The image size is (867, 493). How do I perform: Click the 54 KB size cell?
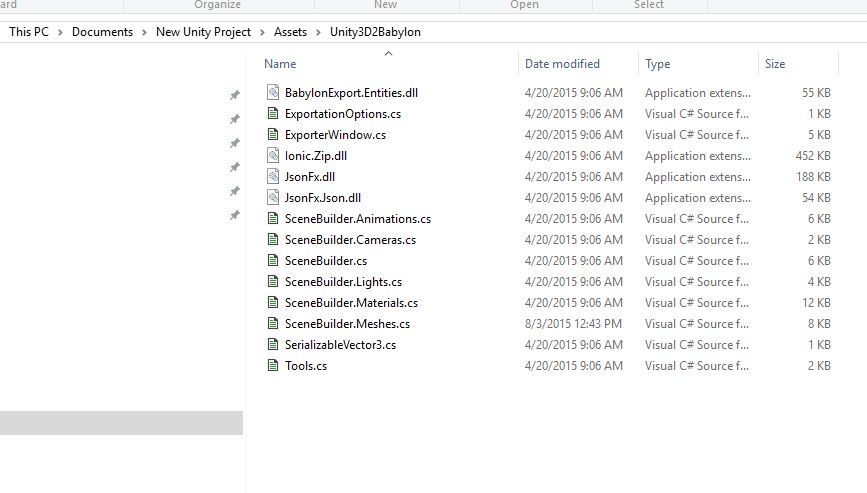tap(816, 198)
